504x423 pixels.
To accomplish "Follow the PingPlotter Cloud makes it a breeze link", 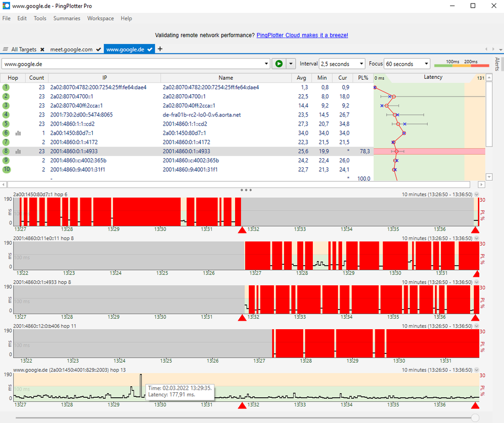I will pos(302,35).
